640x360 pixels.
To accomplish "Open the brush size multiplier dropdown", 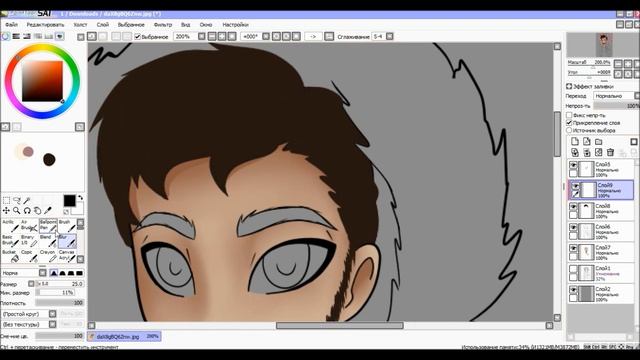I will (x=31, y=284).
